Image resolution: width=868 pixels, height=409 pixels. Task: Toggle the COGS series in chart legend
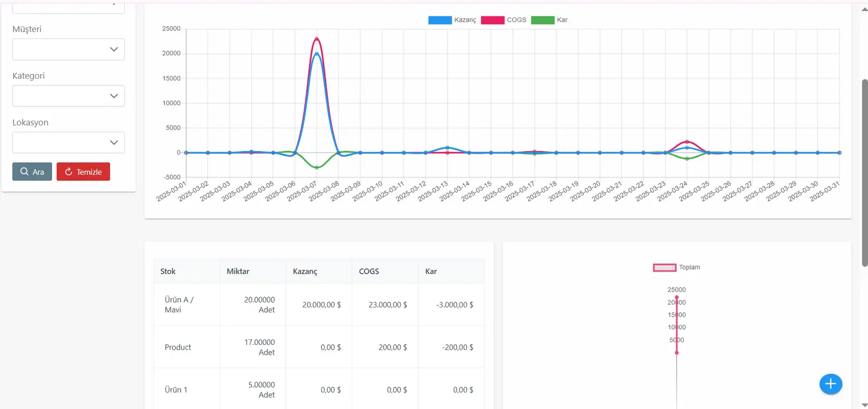pyautogui.click(x=503, y=20)
